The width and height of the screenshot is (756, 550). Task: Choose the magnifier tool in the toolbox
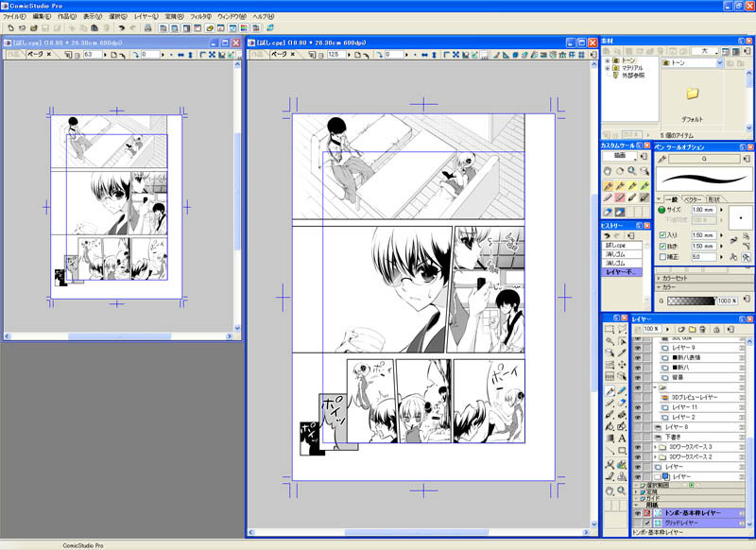622,490
